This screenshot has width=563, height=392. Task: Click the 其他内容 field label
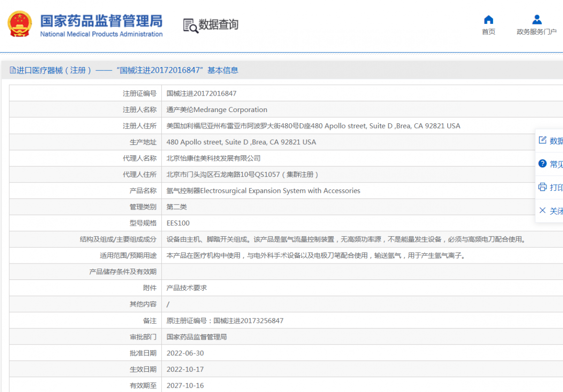pos(143,304)
